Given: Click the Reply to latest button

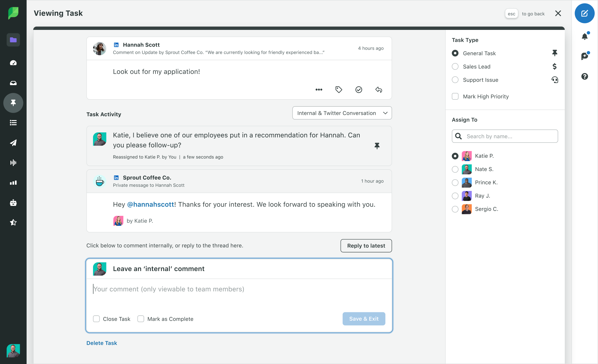Looking at the screenshot, I should tap(366, 245).
